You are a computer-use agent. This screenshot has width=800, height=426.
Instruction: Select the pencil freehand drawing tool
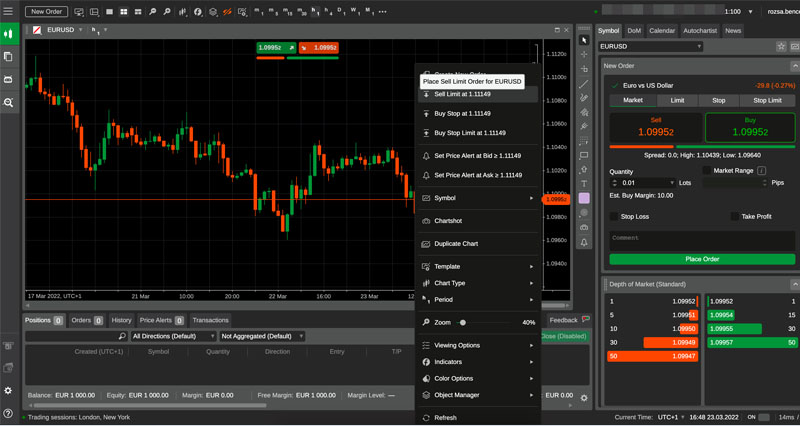tap(584, 98)
